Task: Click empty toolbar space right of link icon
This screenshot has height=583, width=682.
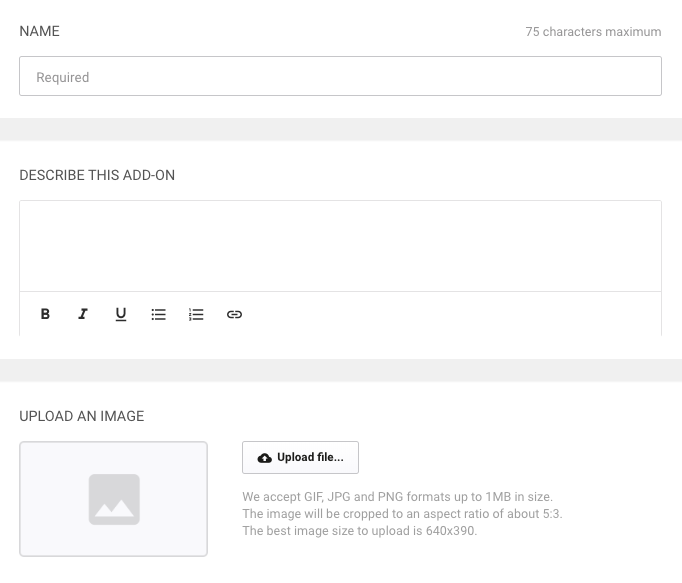Action: [450, 314]
